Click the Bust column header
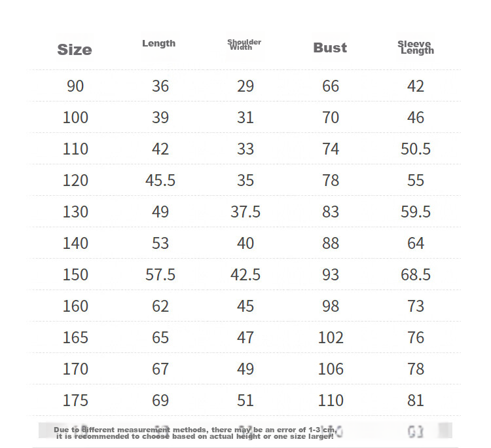 point(330,48)
